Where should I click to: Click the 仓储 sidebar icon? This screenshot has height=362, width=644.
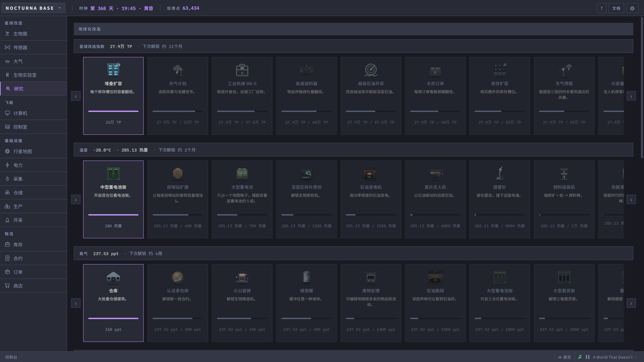pos(7,193)
